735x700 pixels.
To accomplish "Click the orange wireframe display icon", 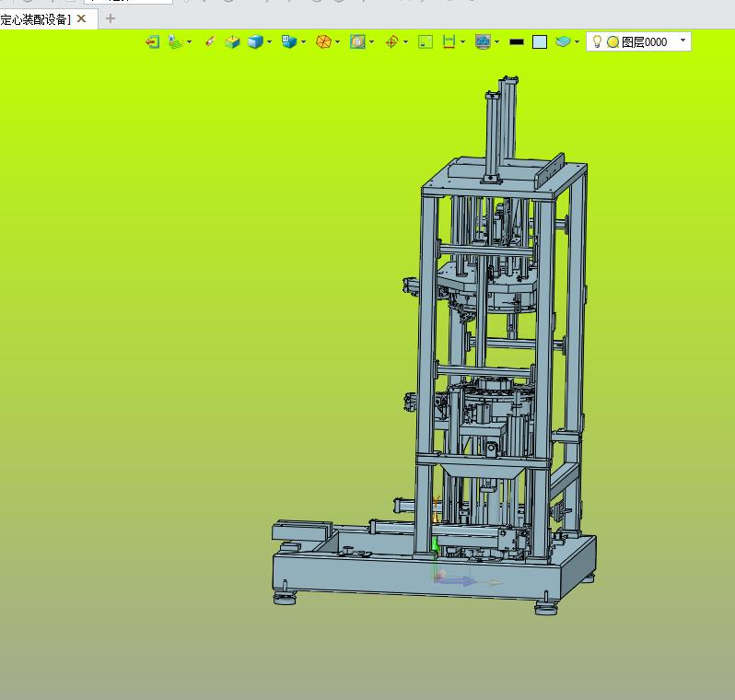I will (323, 41).
